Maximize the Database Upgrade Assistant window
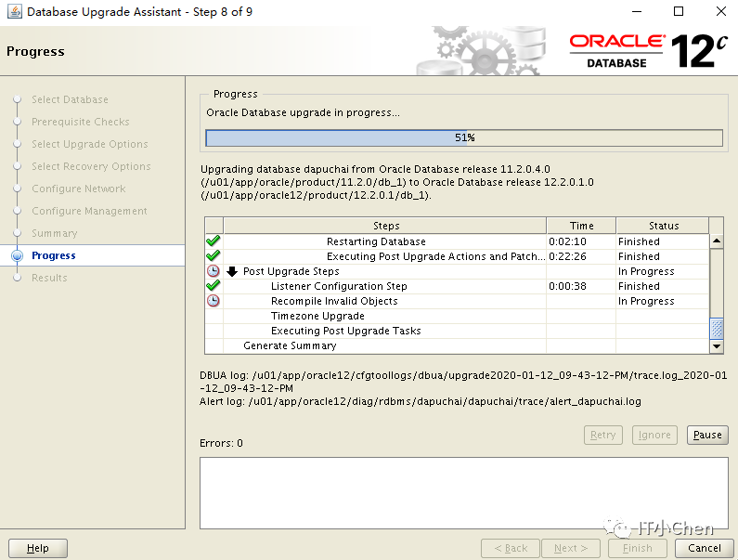 point(679,11)
